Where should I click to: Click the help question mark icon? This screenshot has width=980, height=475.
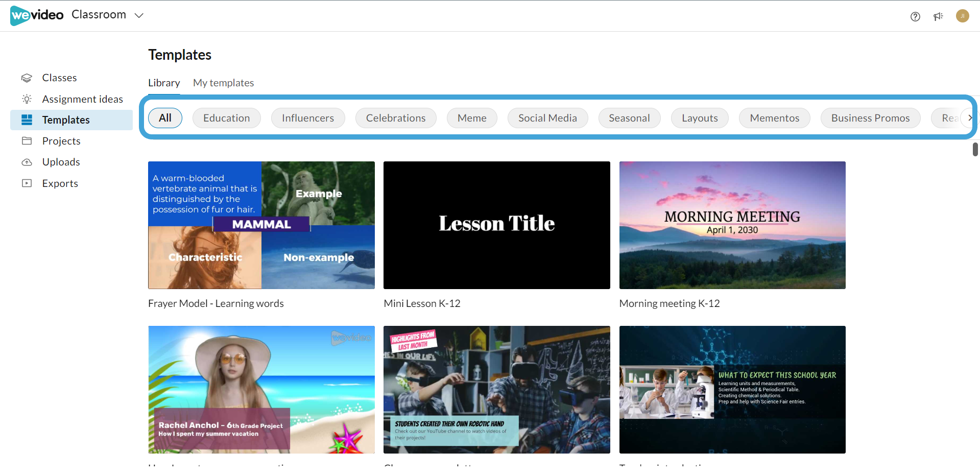[915, 16]
